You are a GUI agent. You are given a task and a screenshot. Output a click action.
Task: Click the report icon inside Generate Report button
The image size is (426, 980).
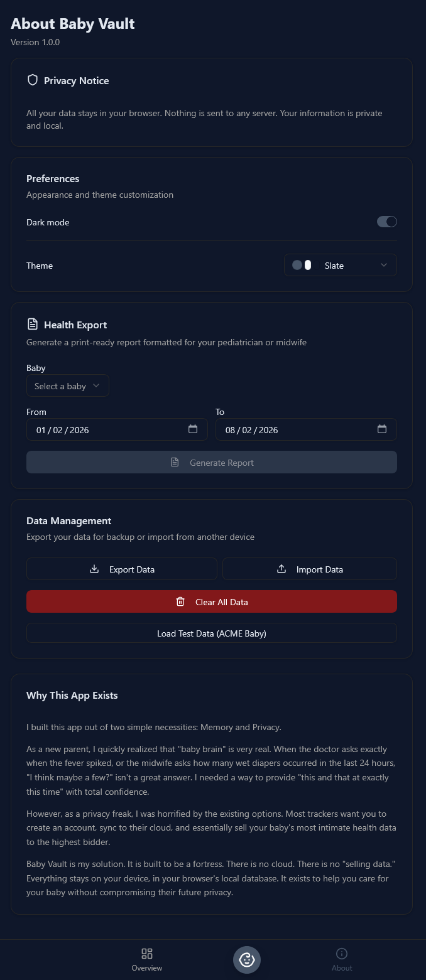click(175, 462)
